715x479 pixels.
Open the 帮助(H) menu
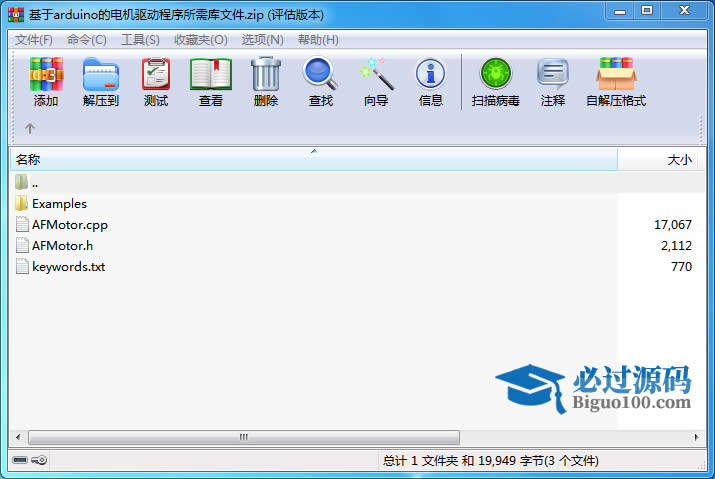[318, 40]
